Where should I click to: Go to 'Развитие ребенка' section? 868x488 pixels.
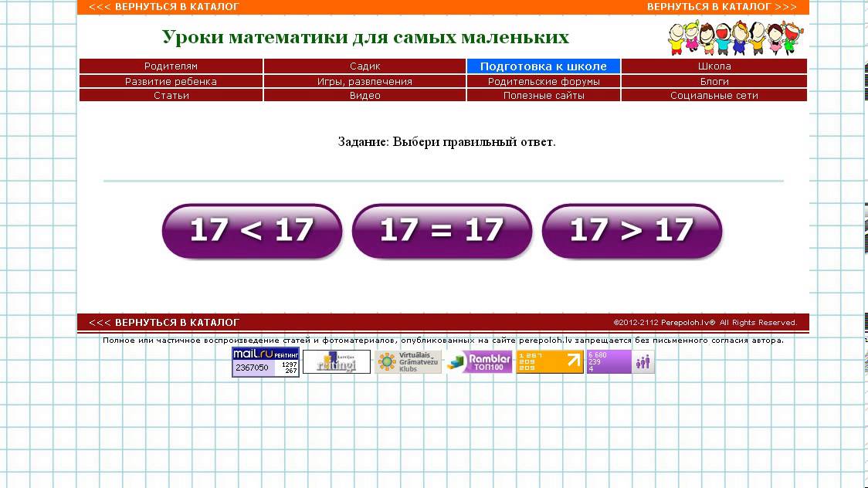click(x=171, y=81)
